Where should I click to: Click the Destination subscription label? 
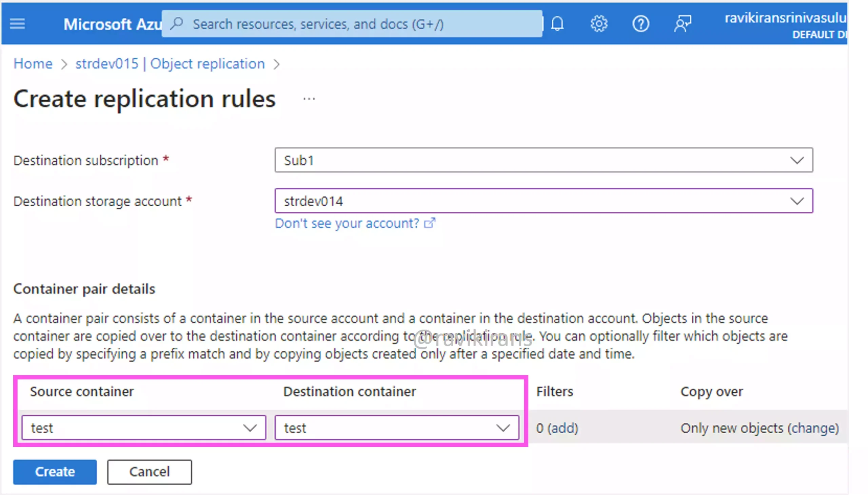pos(86,160)
